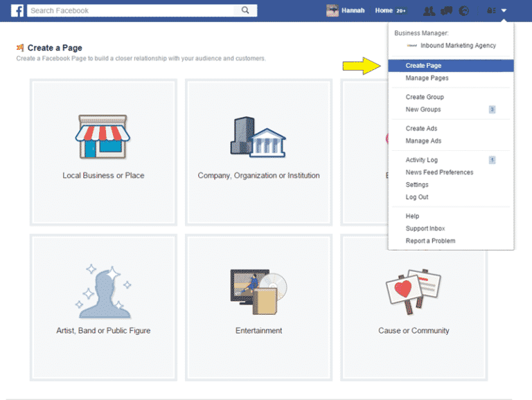Open the friend requests icon
This screenshot has height=400, width=532.
(429, 10)
